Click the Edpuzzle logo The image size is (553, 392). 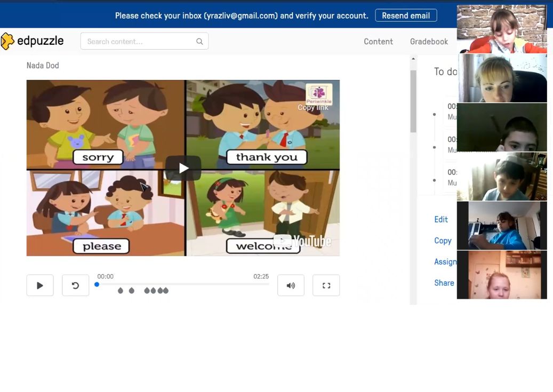tap(33, 41)
